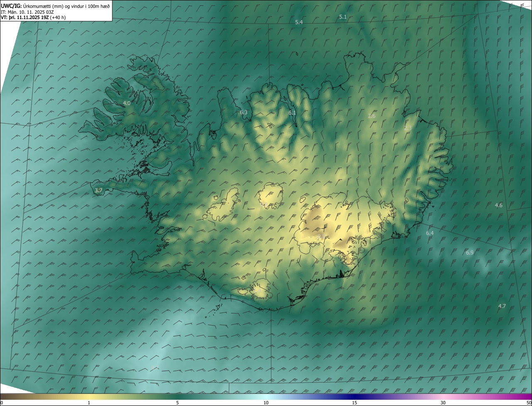Click the 5.4 value label north of Iceland
This screenshot has width=532, height=406.
point(299,22)
